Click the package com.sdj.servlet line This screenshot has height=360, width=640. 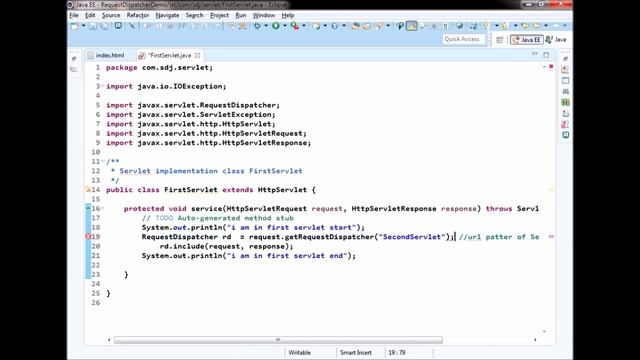click(160, 68)
